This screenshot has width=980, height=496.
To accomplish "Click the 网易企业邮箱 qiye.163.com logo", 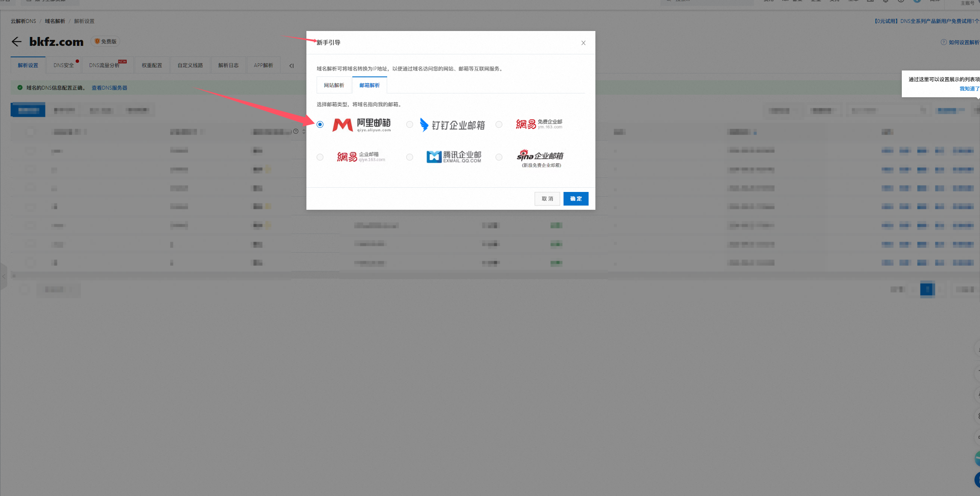I will 361,157.
